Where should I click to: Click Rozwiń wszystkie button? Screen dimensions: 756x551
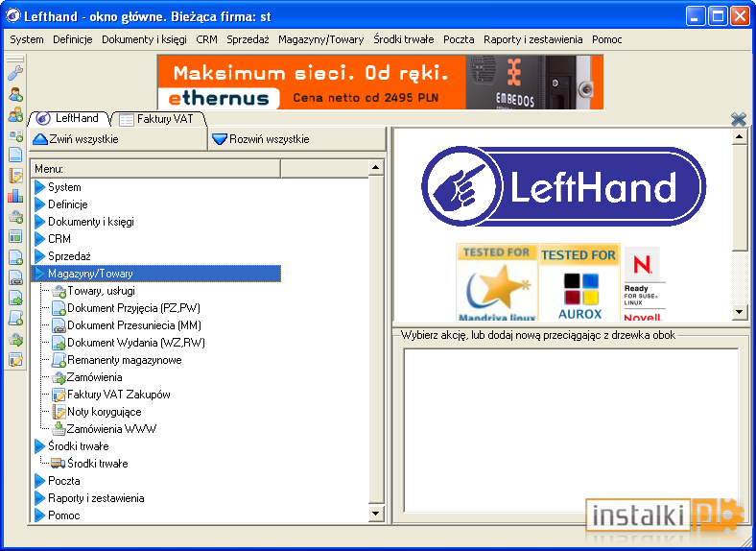click(296, 139)
